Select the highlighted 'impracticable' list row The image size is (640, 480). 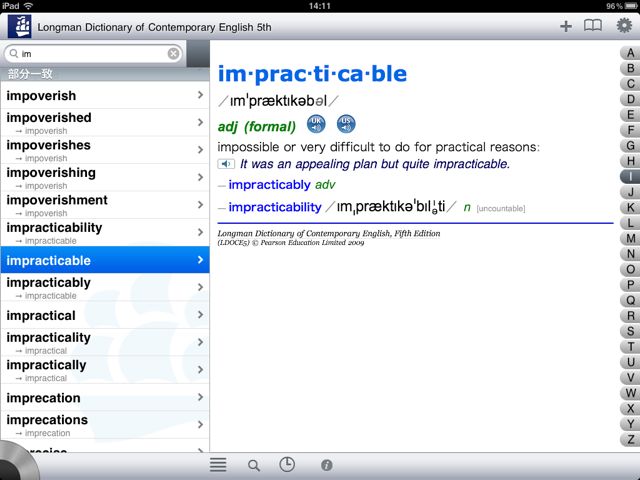[x=105, y=260]
